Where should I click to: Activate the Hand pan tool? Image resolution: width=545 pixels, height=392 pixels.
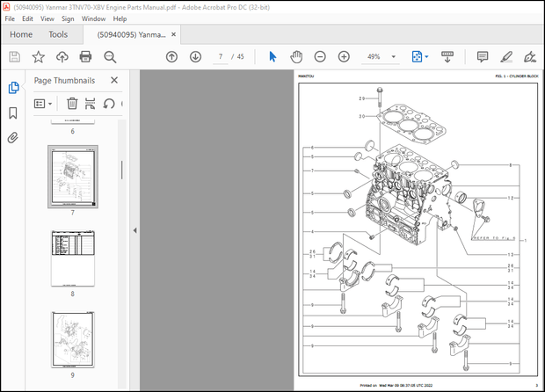[x=296, y=56]
